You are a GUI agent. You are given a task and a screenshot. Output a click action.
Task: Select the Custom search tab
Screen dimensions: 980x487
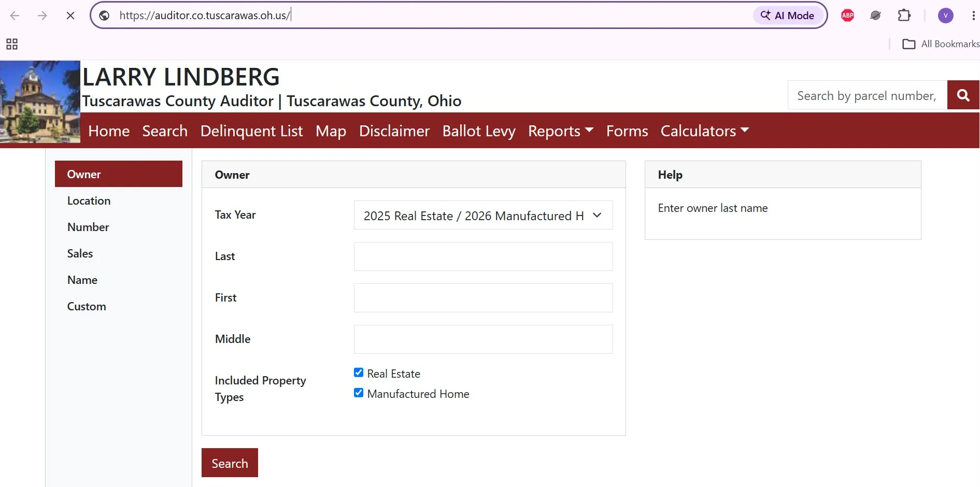(x=119, y=306)
